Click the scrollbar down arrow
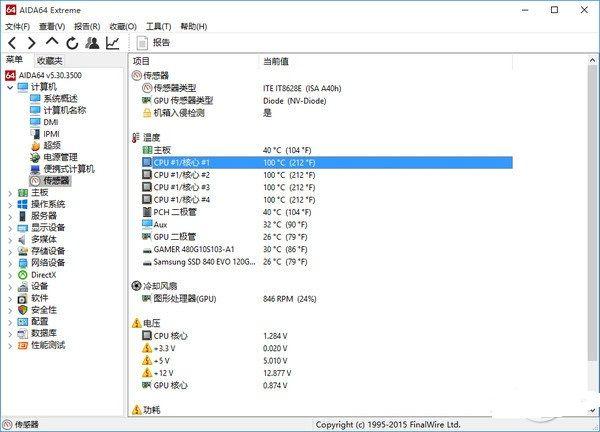The width and height of the screenshot is (600, 432). pos(592,411)
